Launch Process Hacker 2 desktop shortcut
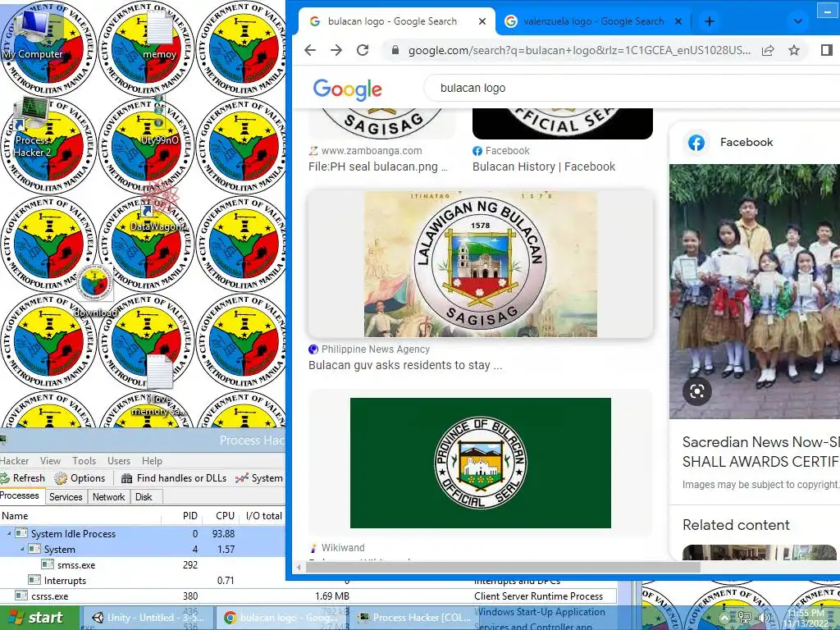 pyautogui.click(x=32, y=127)
